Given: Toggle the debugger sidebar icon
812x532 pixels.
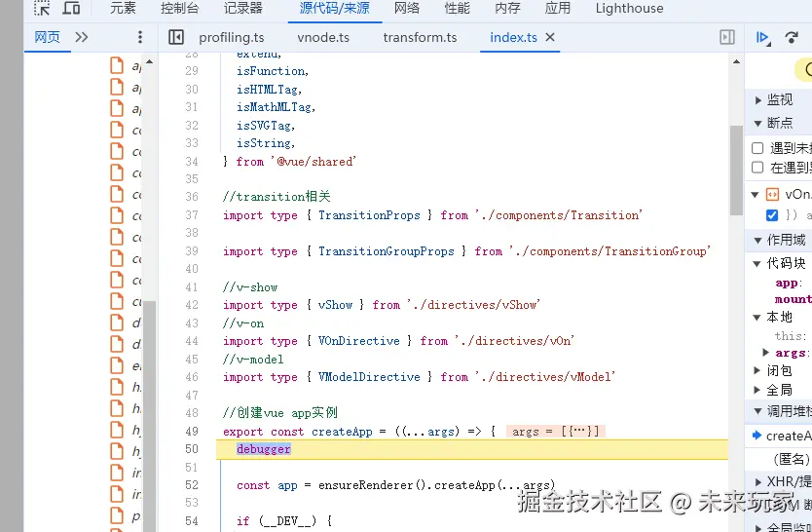Looking at the screenshot, I should (x=727, y=37).
